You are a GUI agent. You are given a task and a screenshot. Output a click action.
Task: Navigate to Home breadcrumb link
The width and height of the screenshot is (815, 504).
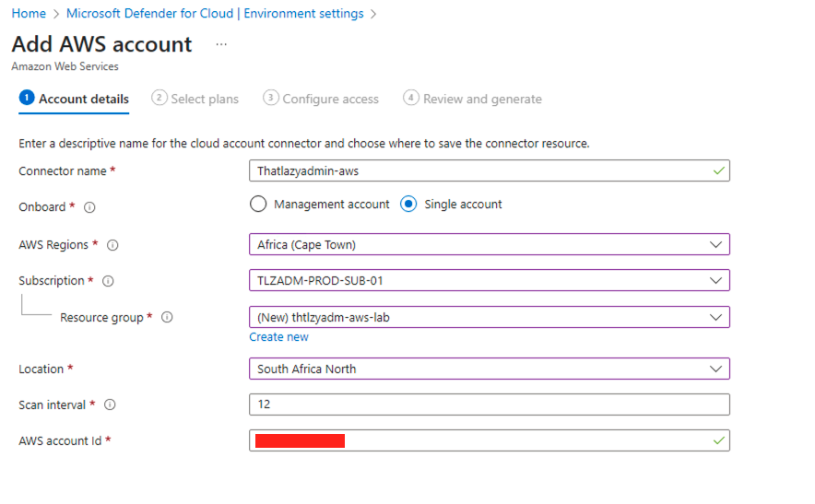click(x=29, y=14)
